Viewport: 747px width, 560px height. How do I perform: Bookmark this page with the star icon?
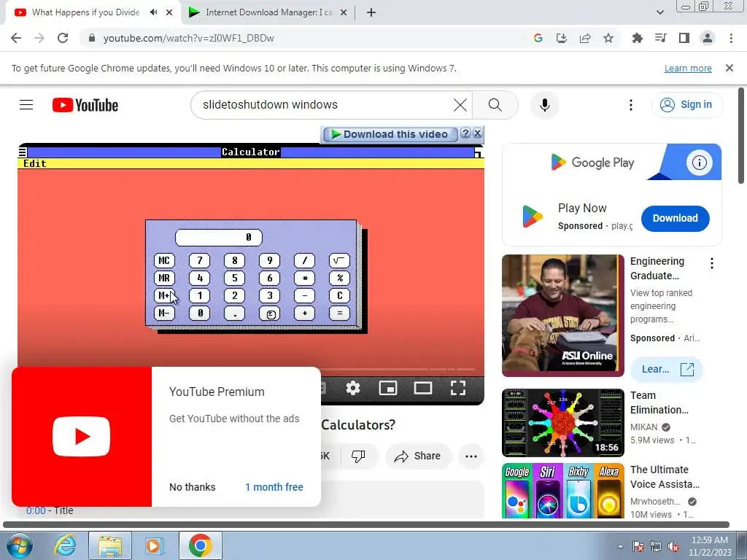pos(608,38)
